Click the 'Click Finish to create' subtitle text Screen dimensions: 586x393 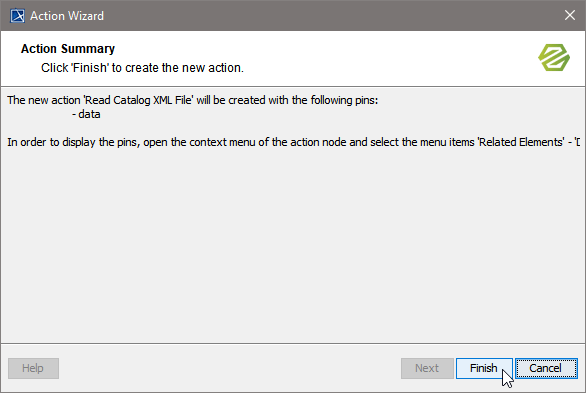pos(142,68)
